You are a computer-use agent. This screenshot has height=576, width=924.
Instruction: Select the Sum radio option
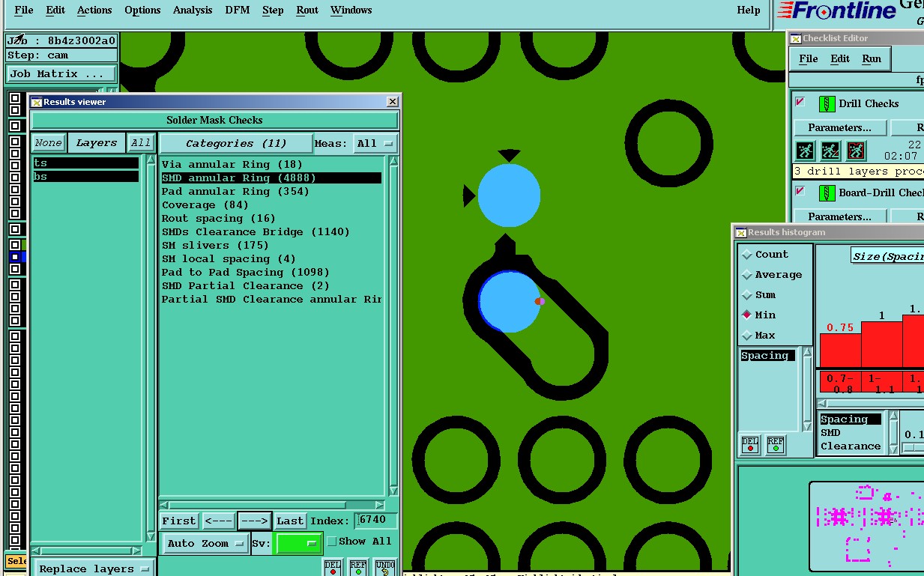746,295
